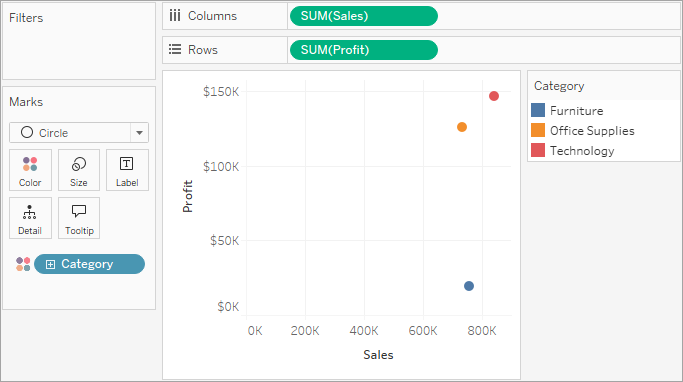Select the red Technology data point
Image resolution: width=683 pixels, height=382 pixels.
point(494,96)
